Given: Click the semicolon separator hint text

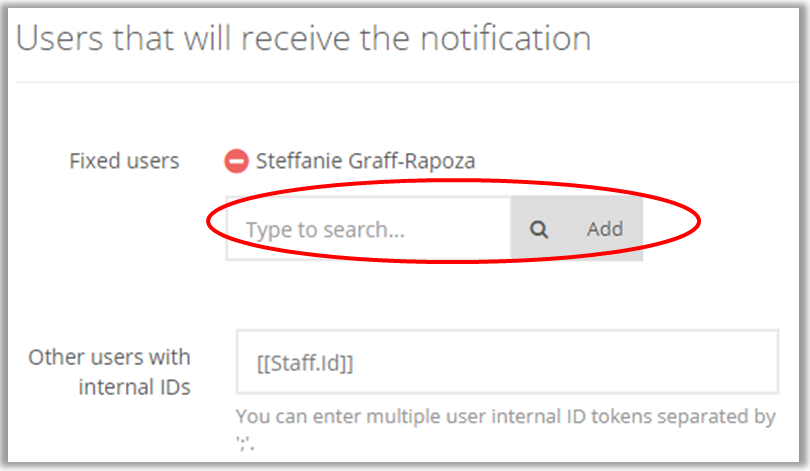Looking at the screenshot, I should coord(243,440).
